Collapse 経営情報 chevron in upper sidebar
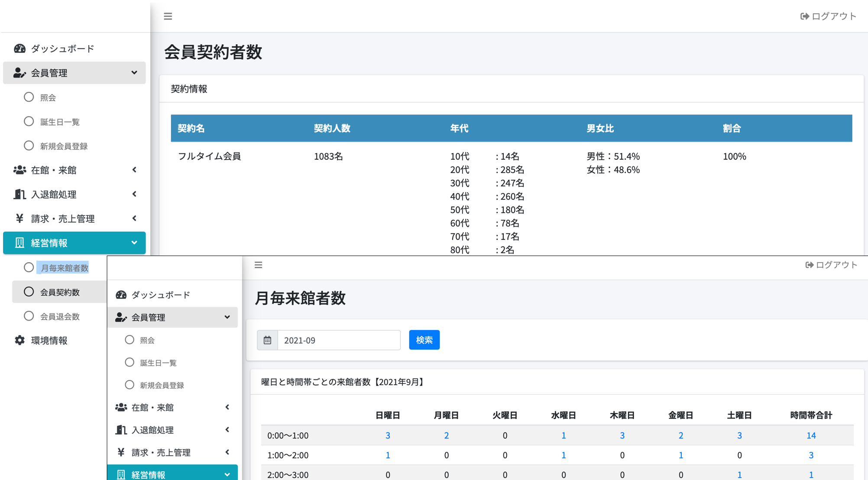Image resolution: width=868 pixels, height=480 pixels. (134, 243)
